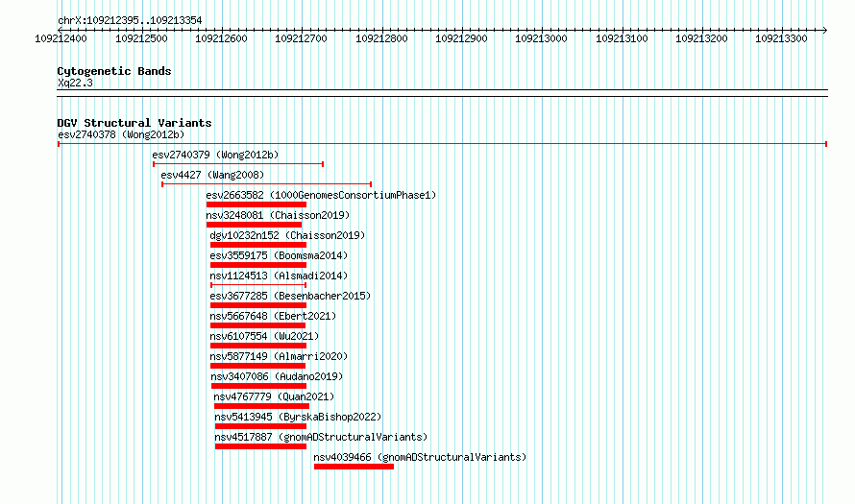Viewport: 855px width, 504px height.
Task: Select the red bar under esv3677285
Action: (258, 305)
